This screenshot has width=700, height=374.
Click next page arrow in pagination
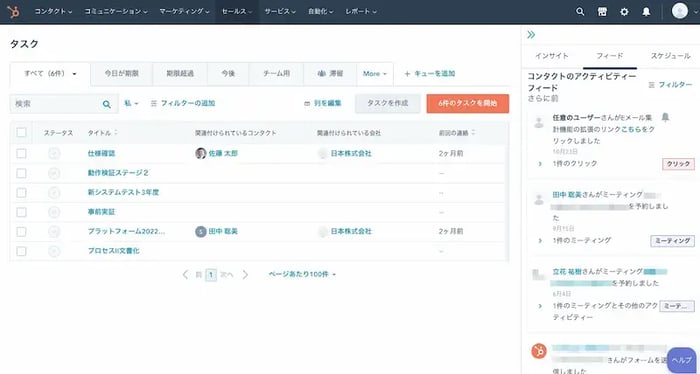(x=245, y=274)
